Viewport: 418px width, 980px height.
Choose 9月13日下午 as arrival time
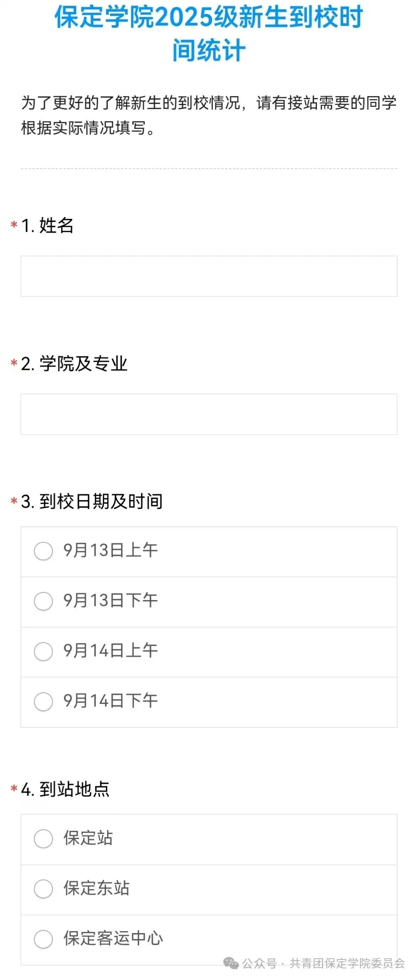coord(43,601)
